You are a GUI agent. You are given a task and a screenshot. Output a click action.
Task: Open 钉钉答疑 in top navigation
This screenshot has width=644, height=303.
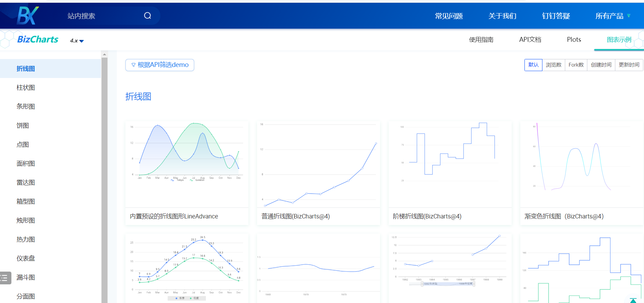click(x=556, y=16)
